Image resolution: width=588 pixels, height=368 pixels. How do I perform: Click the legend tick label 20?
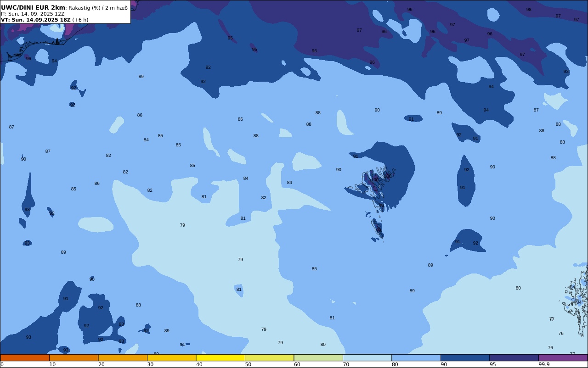(101, 364)
